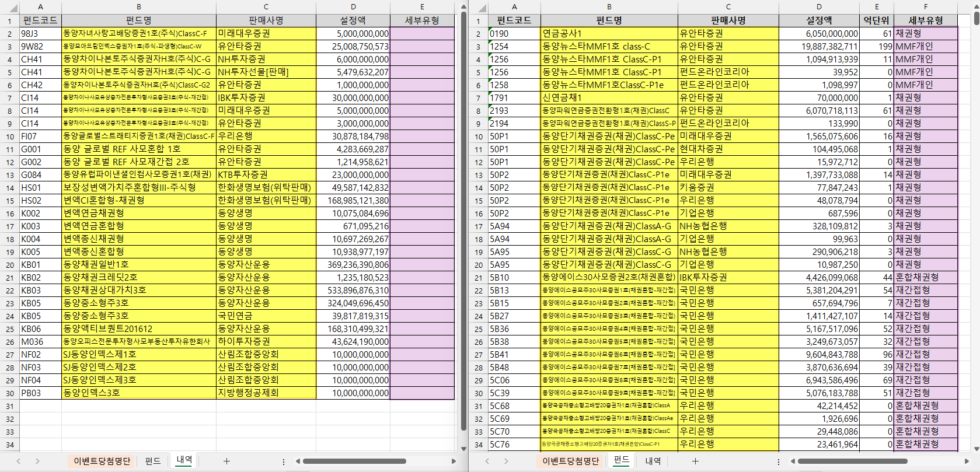Viewport: 980px width, 472px height.
Task: Switch to 내역 tab in right window
Action: point(653,461)
